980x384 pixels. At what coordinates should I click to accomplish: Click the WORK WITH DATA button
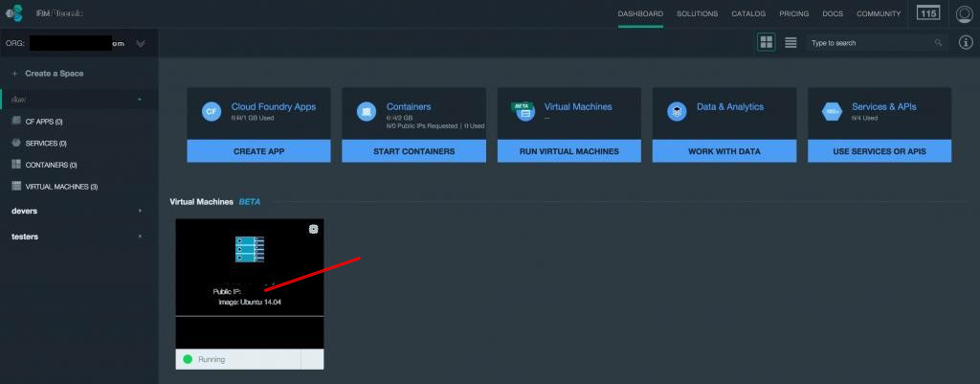724,151
